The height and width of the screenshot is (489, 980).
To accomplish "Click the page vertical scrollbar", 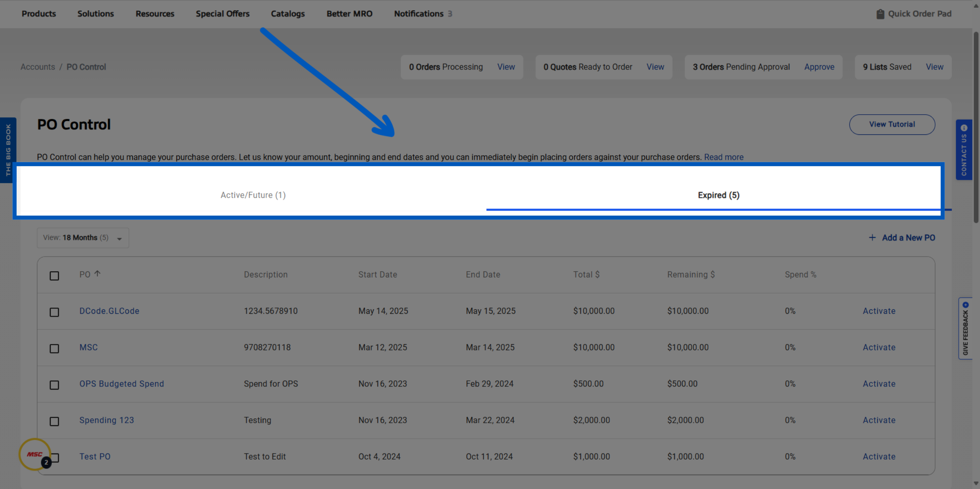I will [x=976, y=127].
